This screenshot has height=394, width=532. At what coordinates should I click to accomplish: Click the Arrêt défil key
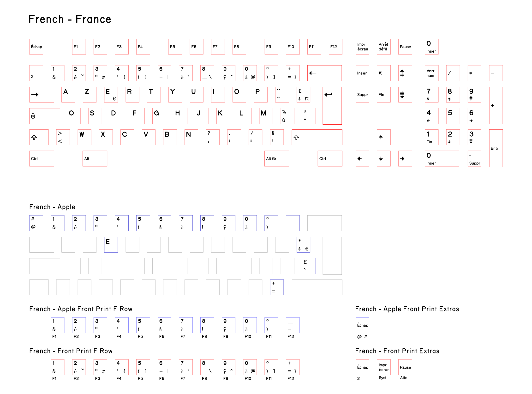point(384,47)
